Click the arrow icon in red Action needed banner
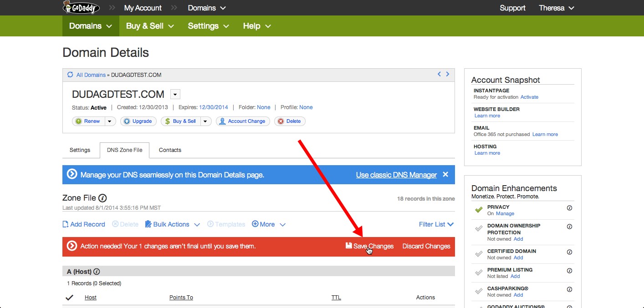This screenshot has height=308, width=644. [72, 246]
